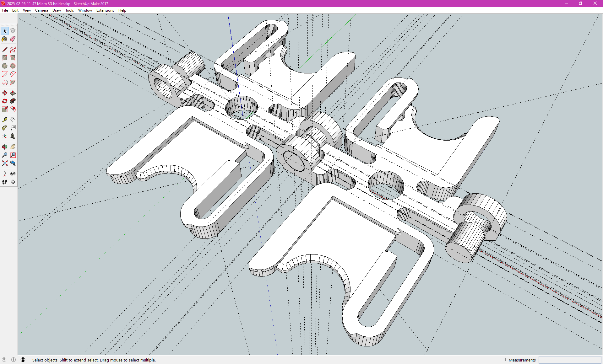Choose the Walk footprints tool

point(5,182)
